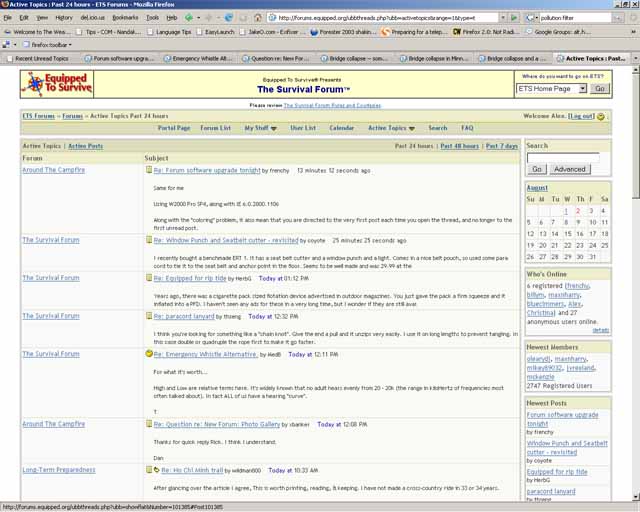Click the green Back arrow button

(x=189, y=18)
